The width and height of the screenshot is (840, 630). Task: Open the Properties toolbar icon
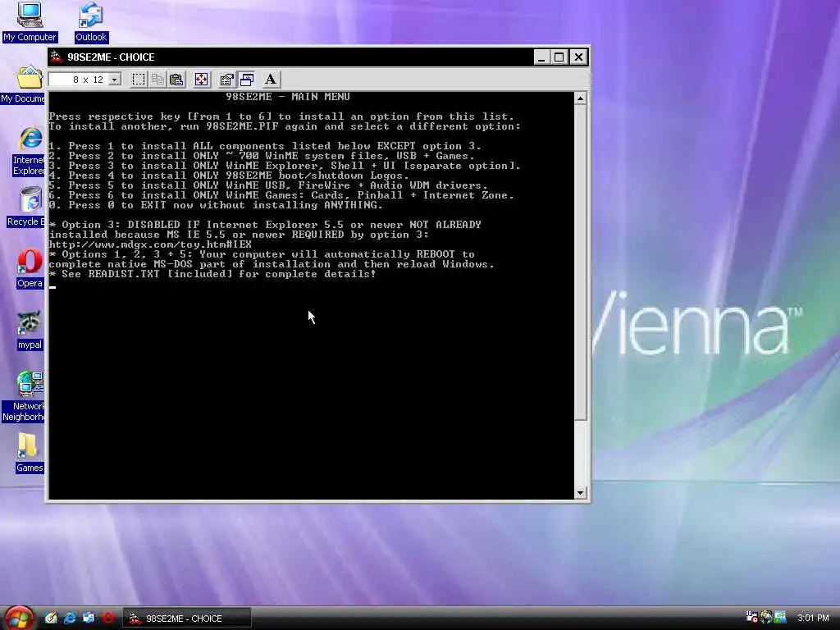[x=226, y=80]
